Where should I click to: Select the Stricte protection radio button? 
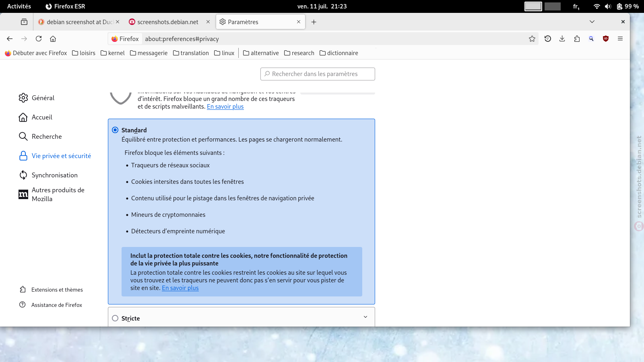click(115, 318)
